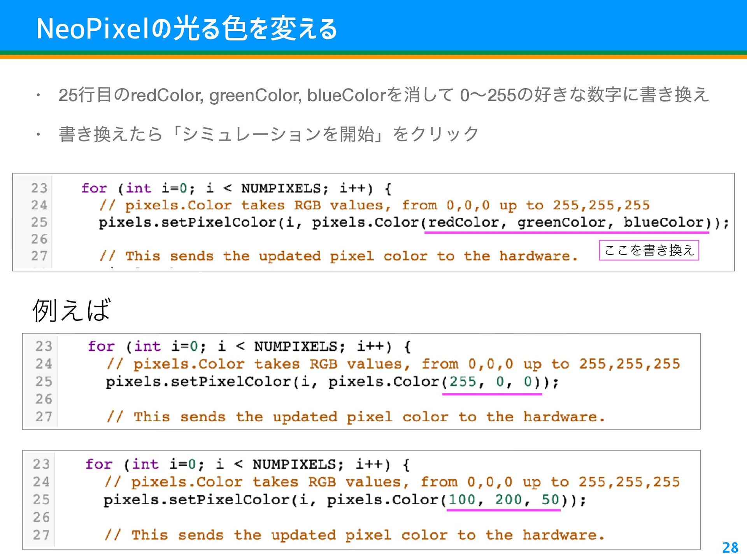Click the value "200" in pixels.Color(100, 200, 50)
Screen dimensions: 747x560
(509, 500)
